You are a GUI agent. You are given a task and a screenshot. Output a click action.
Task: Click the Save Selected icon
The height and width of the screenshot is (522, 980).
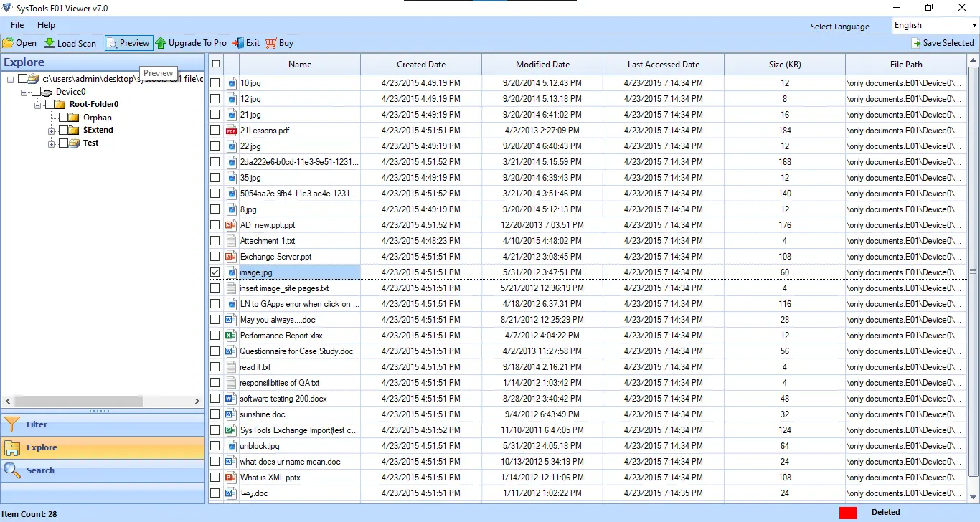pos(915,43)
